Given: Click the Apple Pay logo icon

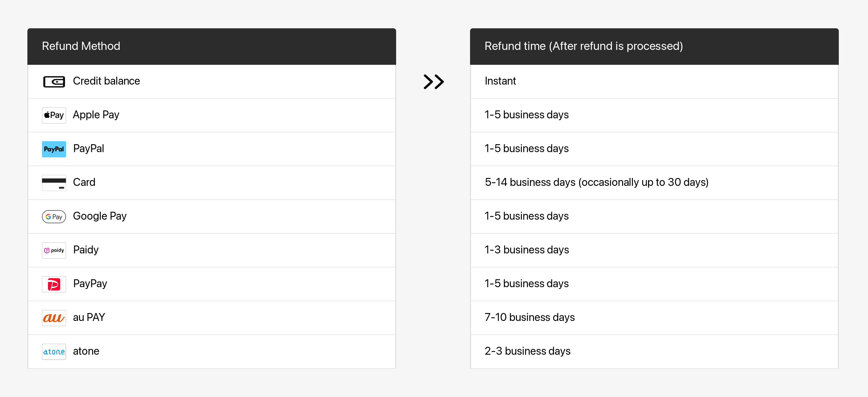Looking at the screenshot, I should [x=54, y=115].
